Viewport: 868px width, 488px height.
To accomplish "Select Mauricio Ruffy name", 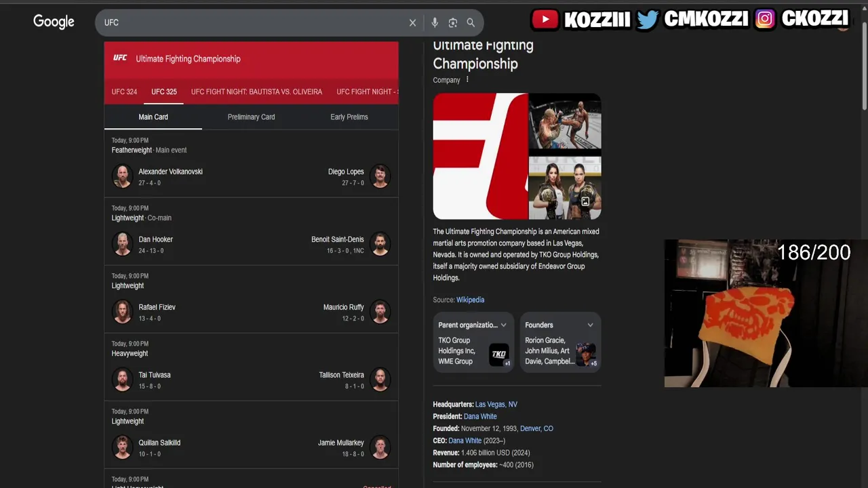I will pyautogui.click(x=344, y=307).
